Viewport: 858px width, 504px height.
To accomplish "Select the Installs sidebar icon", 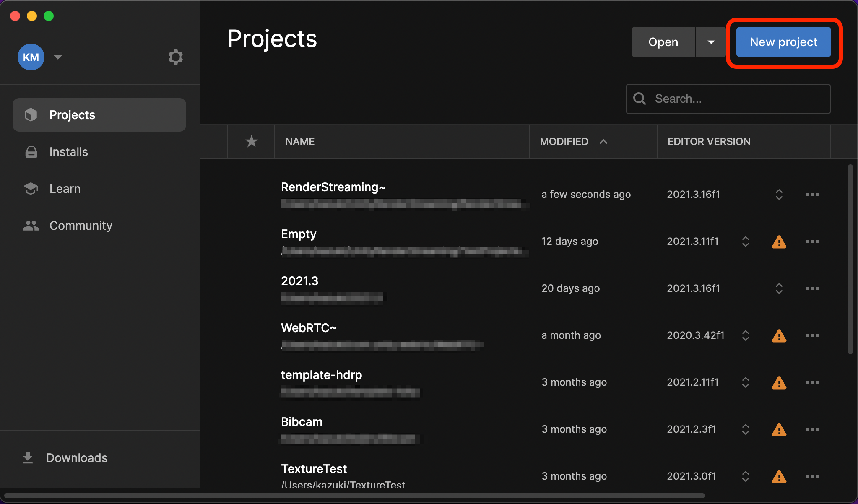I will pyautogui.click(x=31, y=151).
